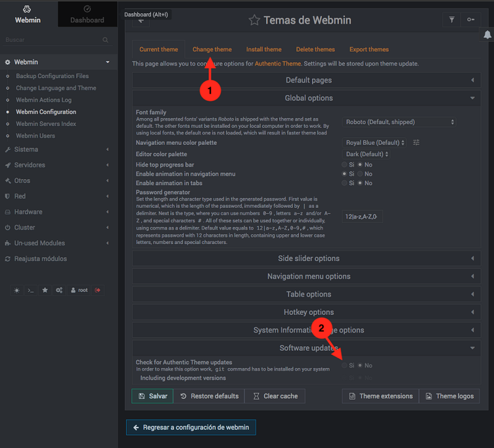Open Change Language and Theme
Viewport: 494px width, 448px height.
pyautogui.click(x=56, y=88)
